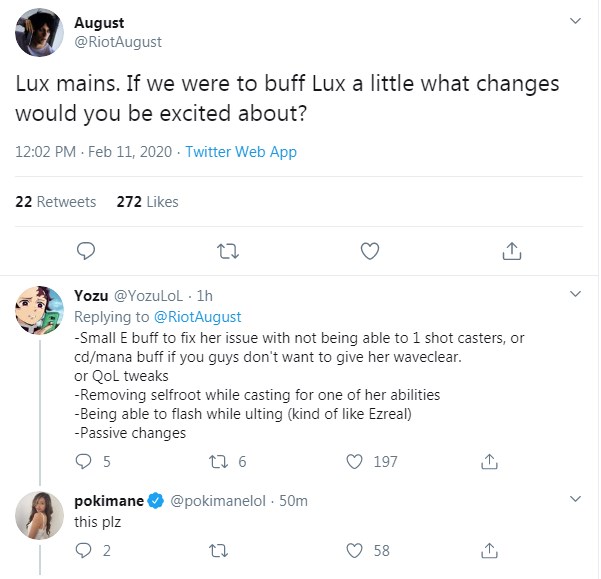Like Yozu's reply with 197 likes
The image size is (601, 579).
coord(355,462)
